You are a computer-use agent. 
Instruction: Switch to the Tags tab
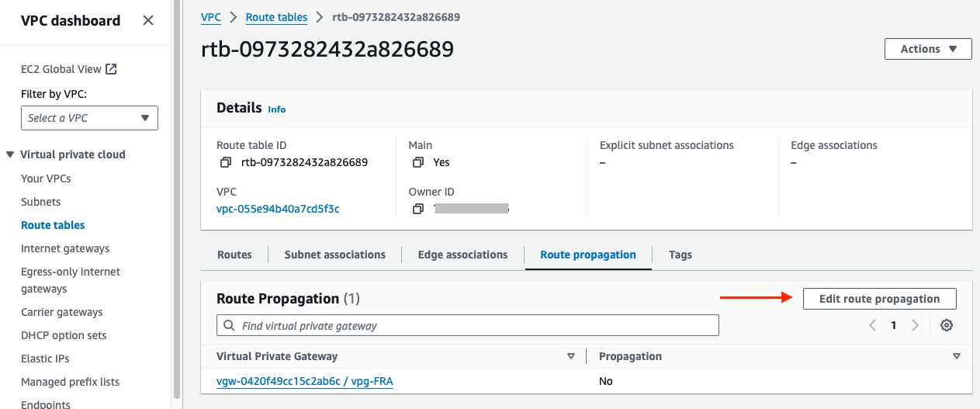pyautogui.click(x=680, y=255)
